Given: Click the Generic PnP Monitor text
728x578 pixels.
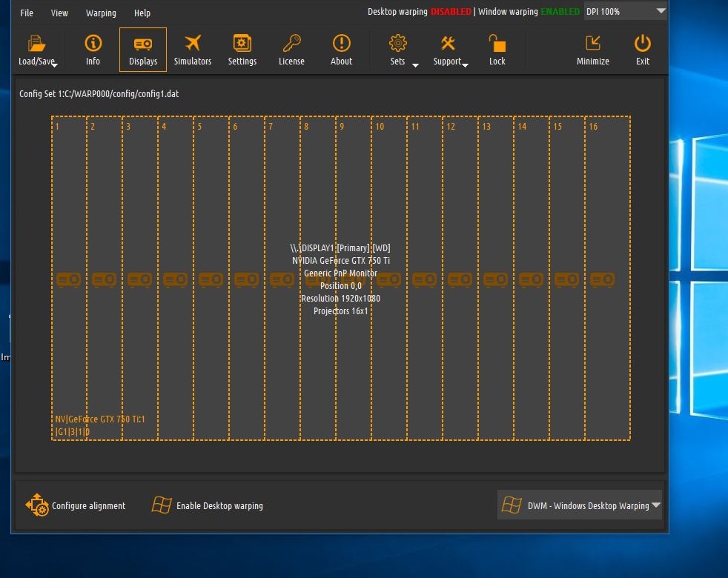Looking at the screenshot, I should tap(341, 273).
